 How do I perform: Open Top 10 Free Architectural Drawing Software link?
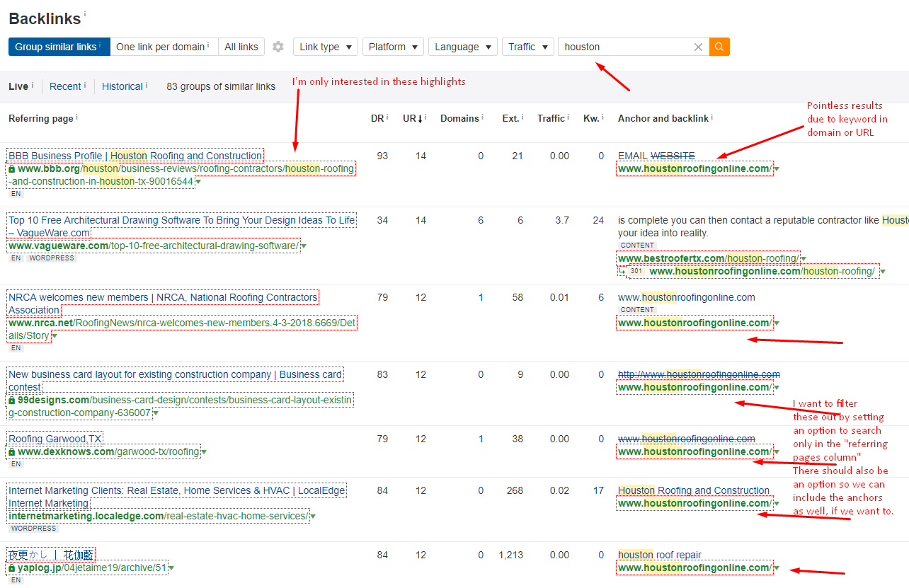(x=182, y=226)
